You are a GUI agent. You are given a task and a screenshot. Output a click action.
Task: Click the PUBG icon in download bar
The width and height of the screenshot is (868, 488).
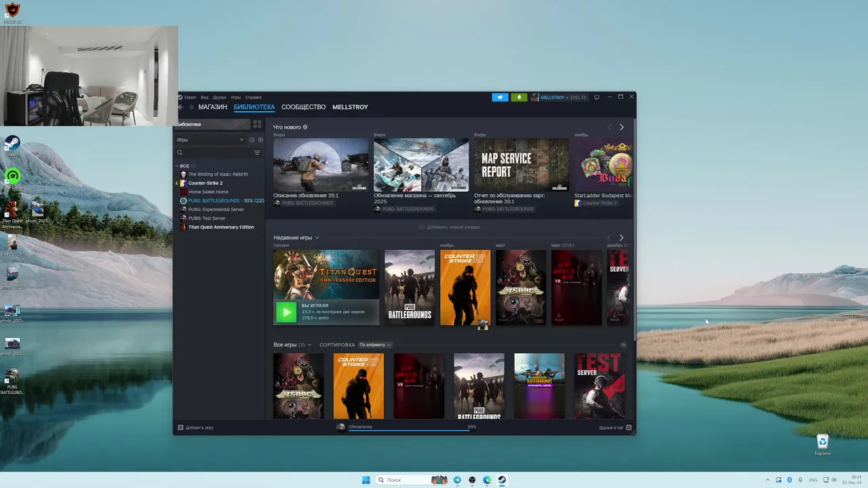click(341, 428)
